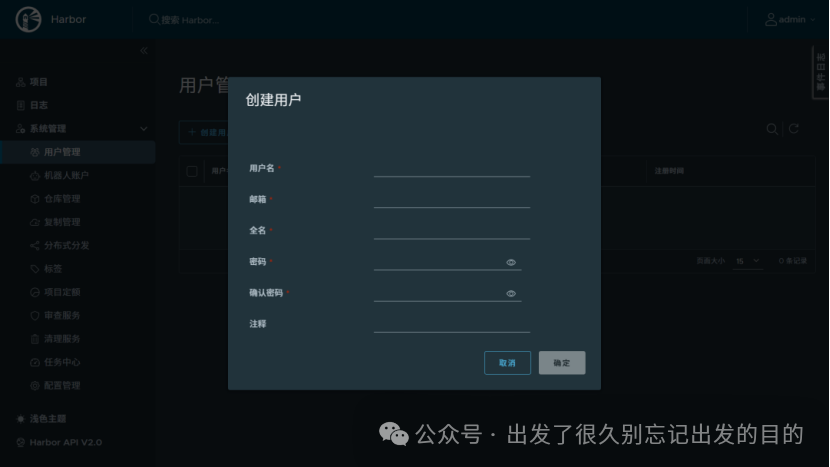The image size is (830, 467).
Task: Click the 日志 sidebar icon
Action: pyautogui.click(x=21, y=105)
